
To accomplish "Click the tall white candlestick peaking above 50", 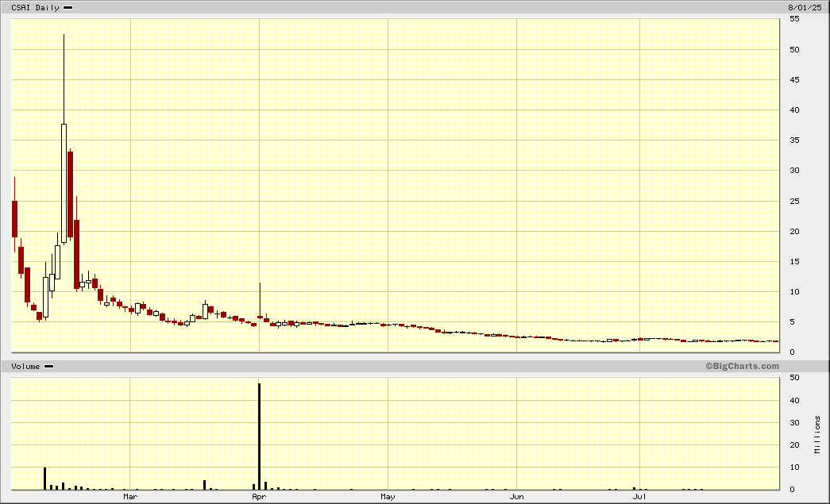I will click(64, 183).
